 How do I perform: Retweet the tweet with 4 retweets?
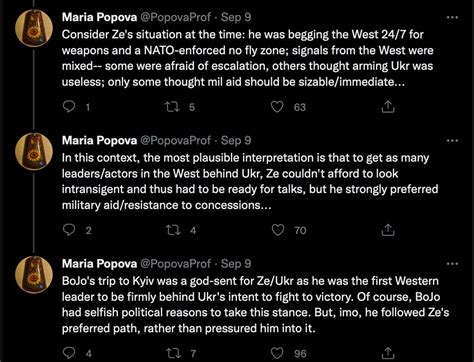173,230
